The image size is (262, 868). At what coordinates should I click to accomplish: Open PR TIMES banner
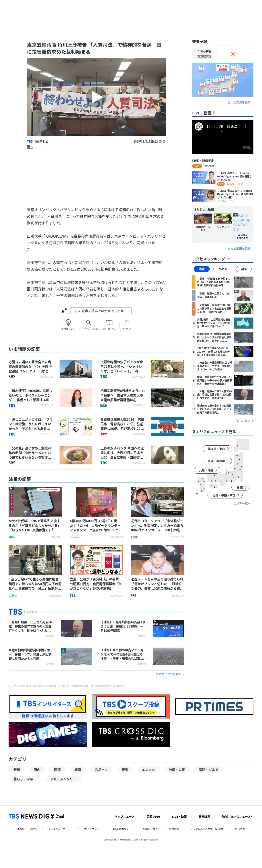click(x=214, y=706)
